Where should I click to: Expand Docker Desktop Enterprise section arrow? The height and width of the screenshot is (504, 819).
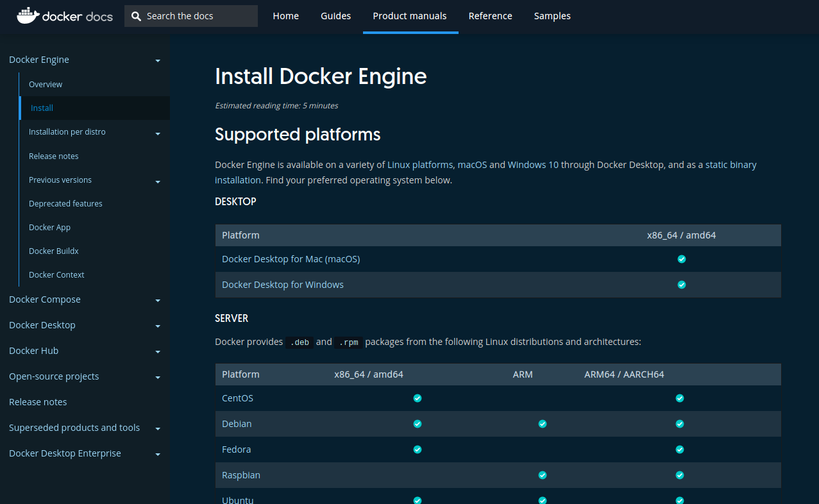coord(158,454)
